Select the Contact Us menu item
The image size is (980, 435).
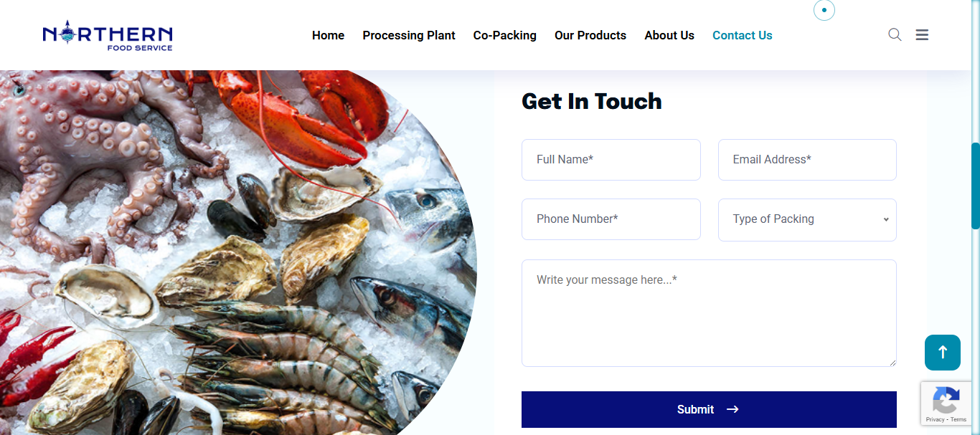743,35
